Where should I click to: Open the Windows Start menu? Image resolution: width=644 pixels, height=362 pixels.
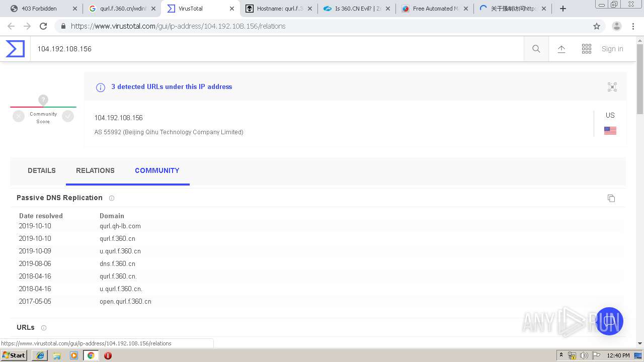14,355
